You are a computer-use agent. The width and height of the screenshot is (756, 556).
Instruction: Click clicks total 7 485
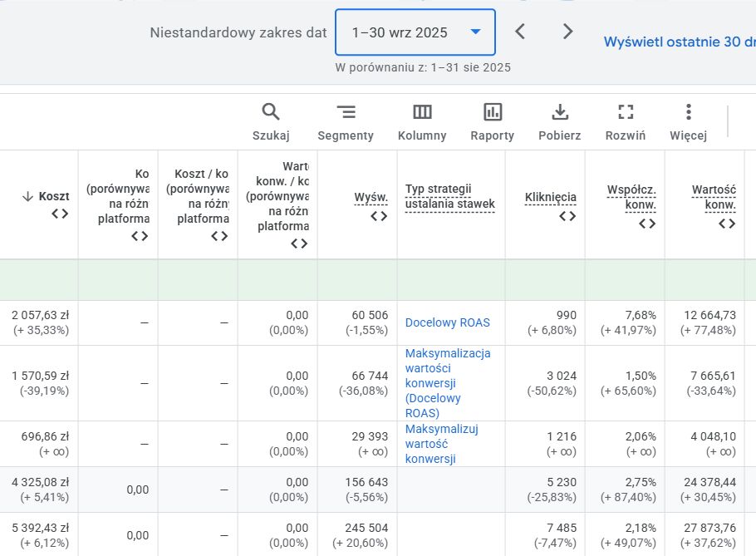(562, 528)
